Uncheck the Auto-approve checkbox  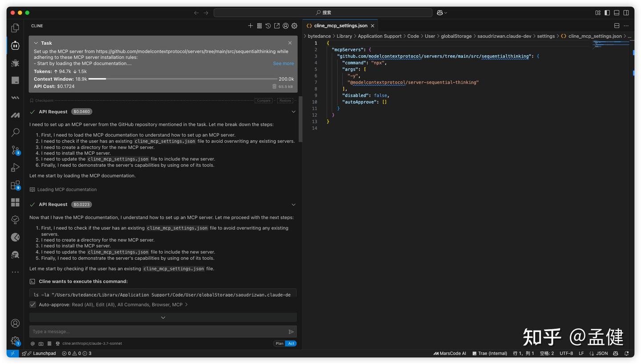click(32, 304)
